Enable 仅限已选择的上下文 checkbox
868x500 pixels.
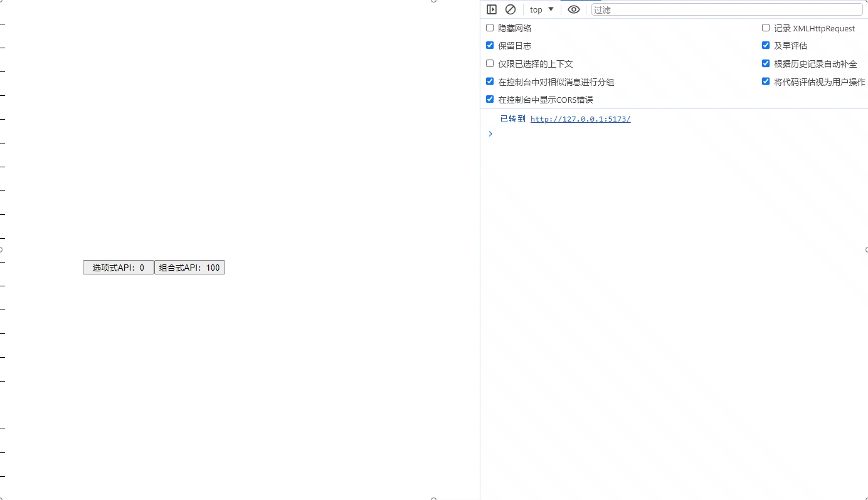pyautogui.click(x=490, y=63)
